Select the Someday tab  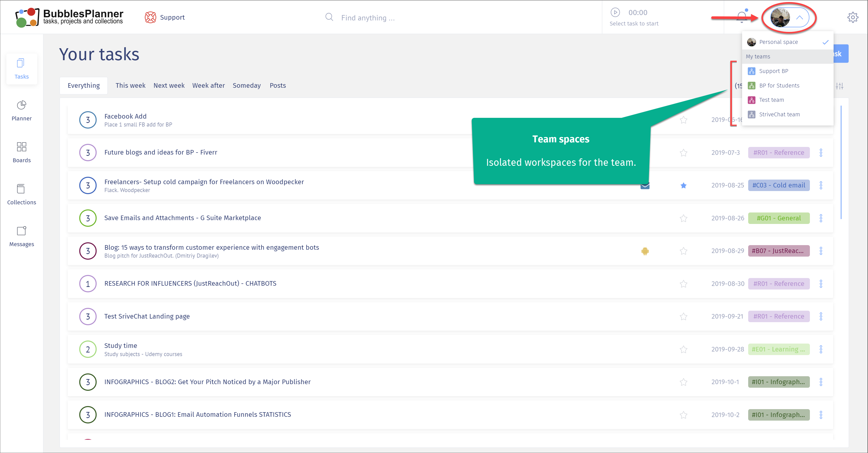click(247, 86)
